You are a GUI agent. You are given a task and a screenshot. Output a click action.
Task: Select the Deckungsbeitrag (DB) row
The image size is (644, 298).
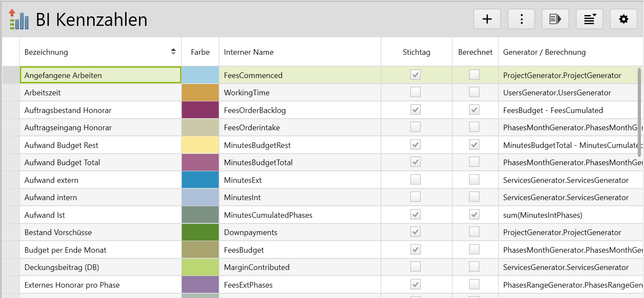tap(62, 267)
